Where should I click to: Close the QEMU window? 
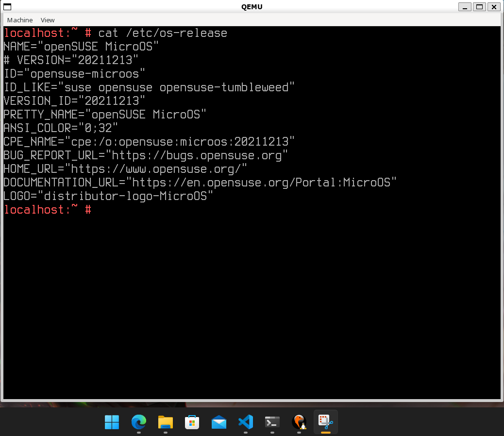[494, 7]
